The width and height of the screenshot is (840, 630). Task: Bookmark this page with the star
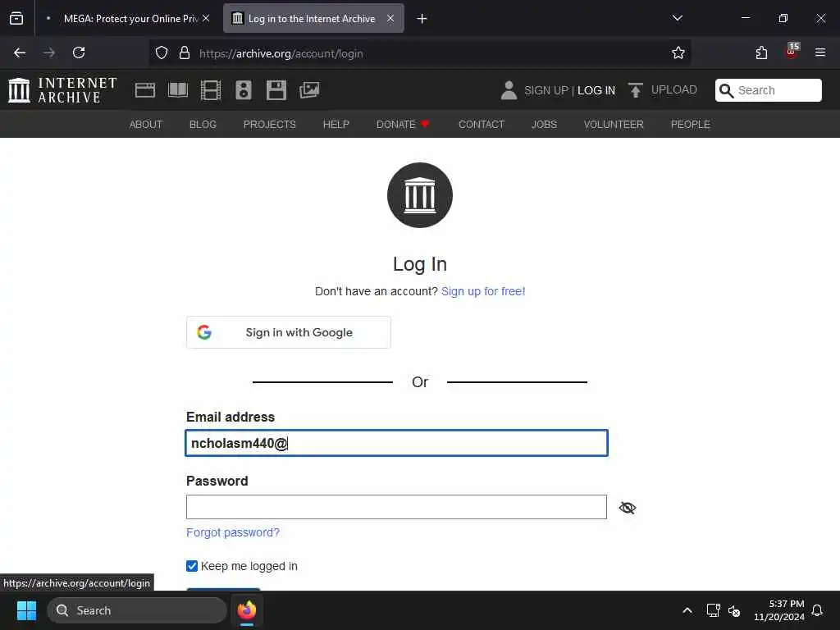click(678, 53)
